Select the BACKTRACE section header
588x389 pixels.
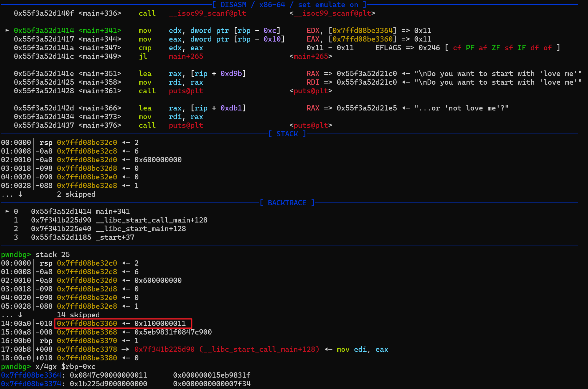pos(287,203)
